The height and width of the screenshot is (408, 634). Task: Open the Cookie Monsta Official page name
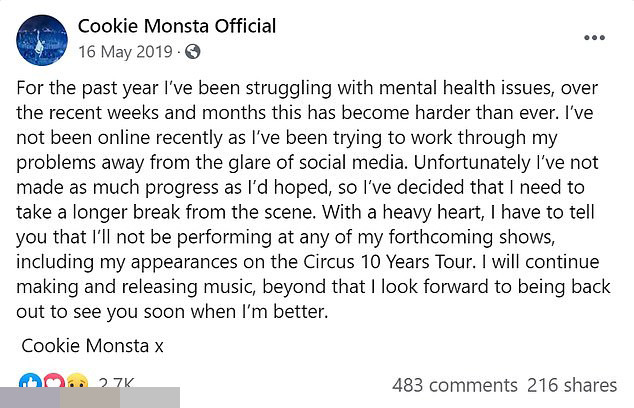click(176, 26)
